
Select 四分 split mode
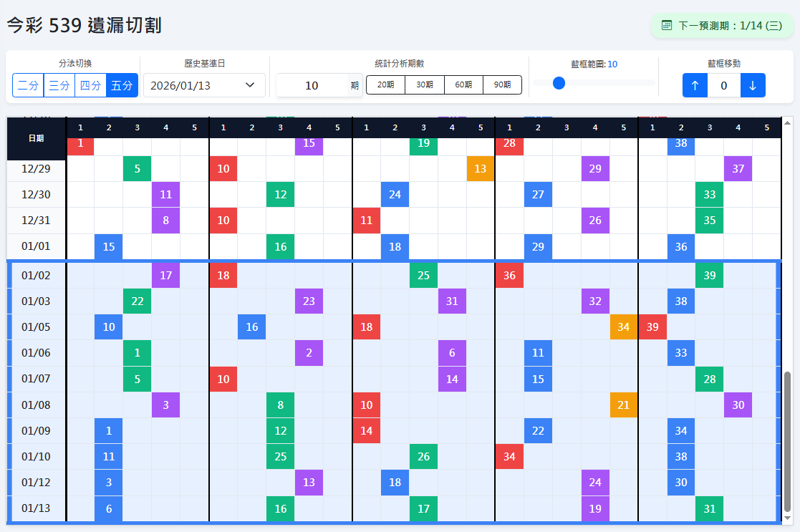click(x=90, y=84)
